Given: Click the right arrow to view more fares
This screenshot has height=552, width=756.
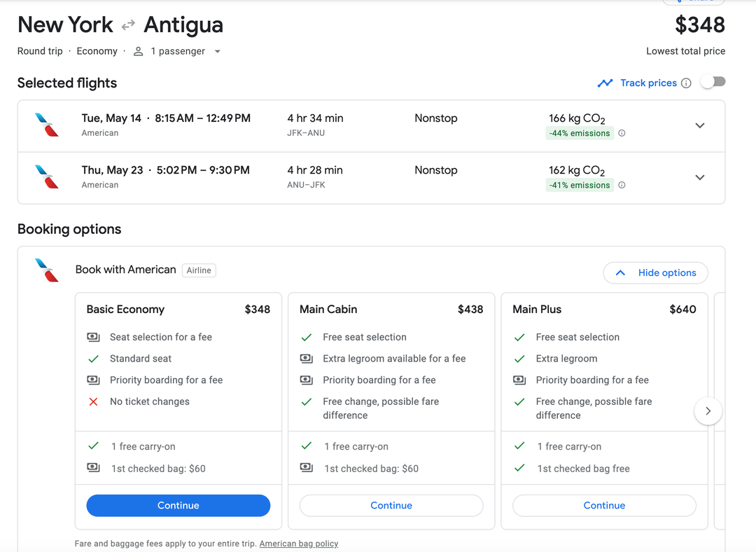Looking at the screenshot, I should [x=708, y=410].
